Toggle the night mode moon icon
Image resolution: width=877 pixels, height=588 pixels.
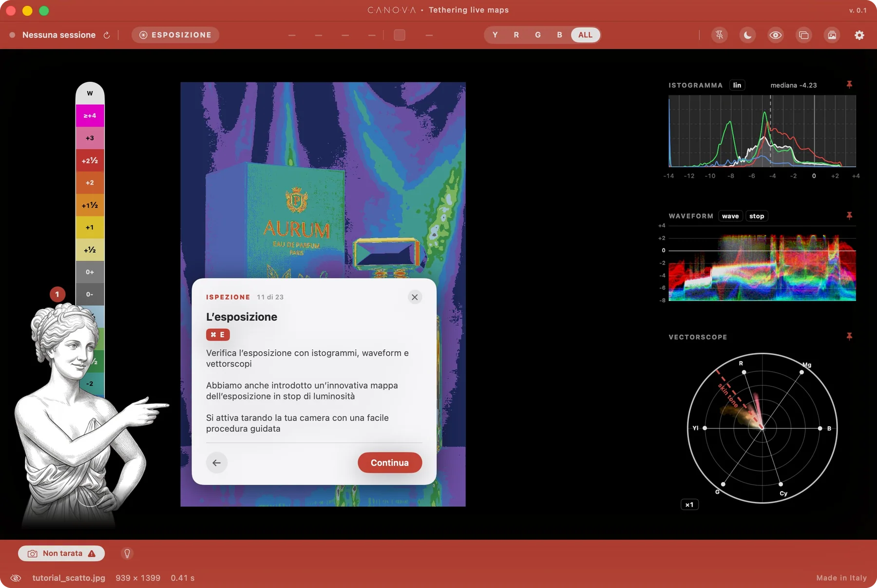[747, 35]
